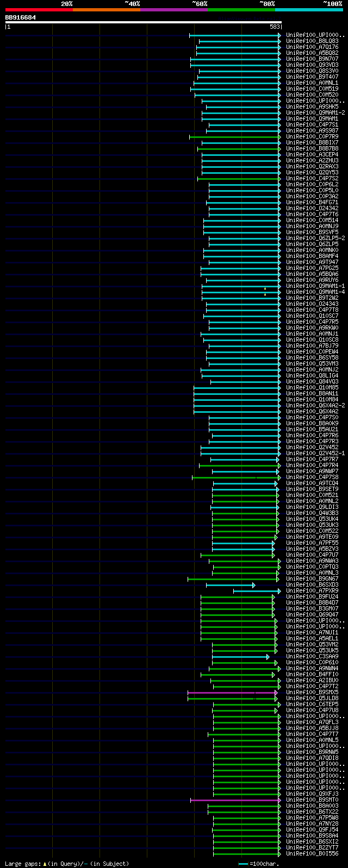Select the hit label UniRef100_Q9XFJ3
348x868 pixels.
coord(312,794)
